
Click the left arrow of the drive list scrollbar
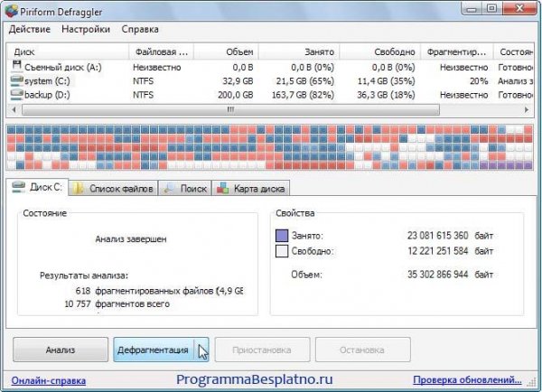coord(14,109)
